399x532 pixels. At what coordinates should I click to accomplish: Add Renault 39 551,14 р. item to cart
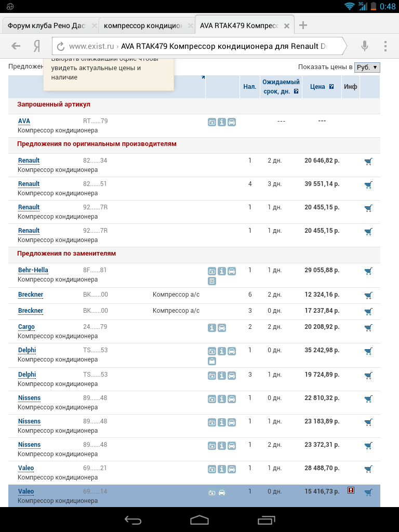pos(368,184)
